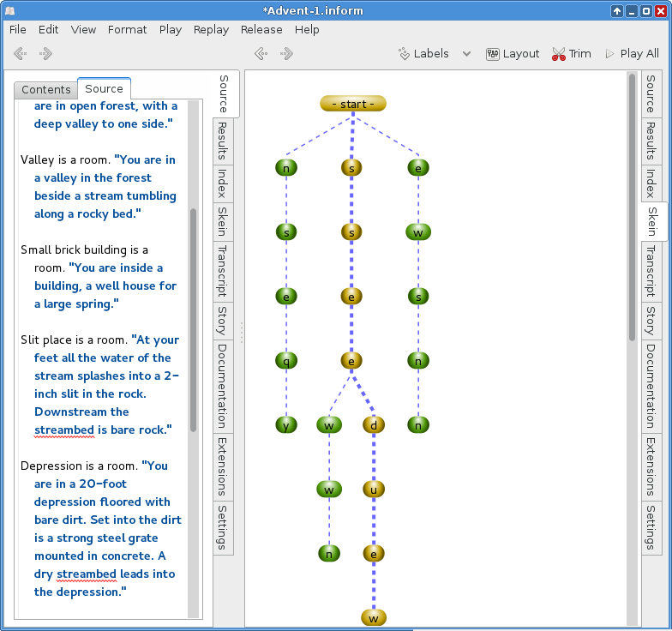This screenshot has width=672, height=631.
Task: Go forward in left pane history
Action: pyautogui.click(x=45, y=53)
